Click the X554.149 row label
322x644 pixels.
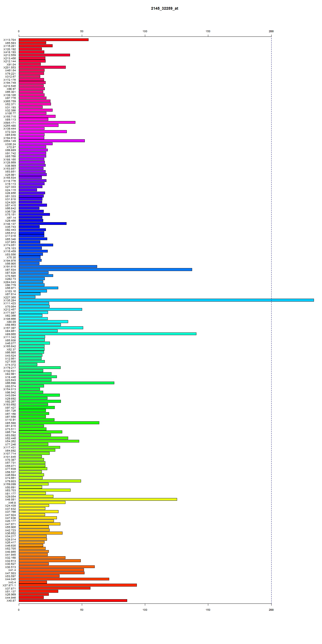[x=10, y=141]
